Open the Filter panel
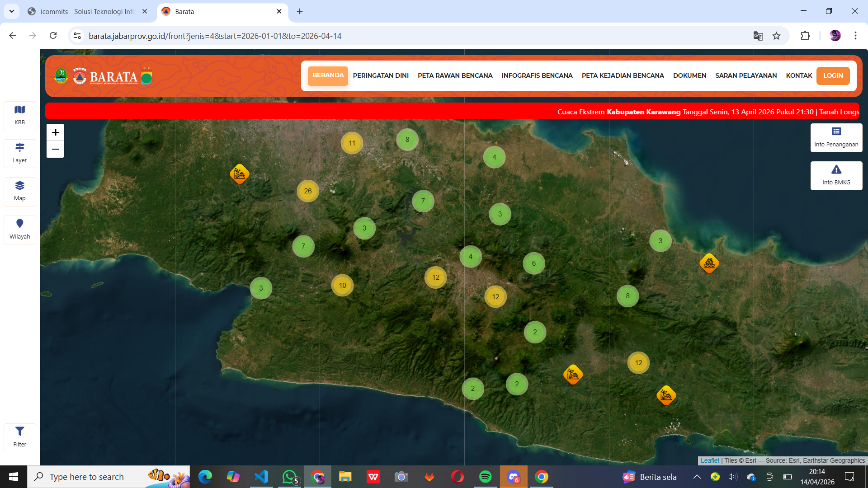The height and width of the screenshot is (488, 868). click(x=19, y=436)
